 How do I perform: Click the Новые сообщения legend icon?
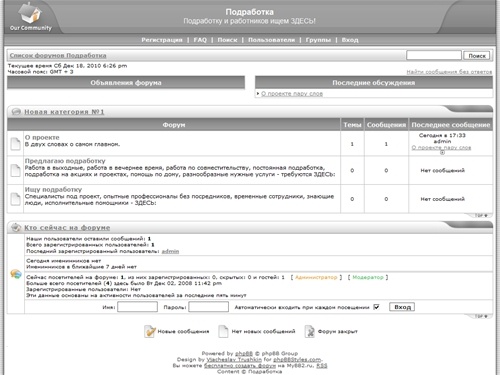150,331
